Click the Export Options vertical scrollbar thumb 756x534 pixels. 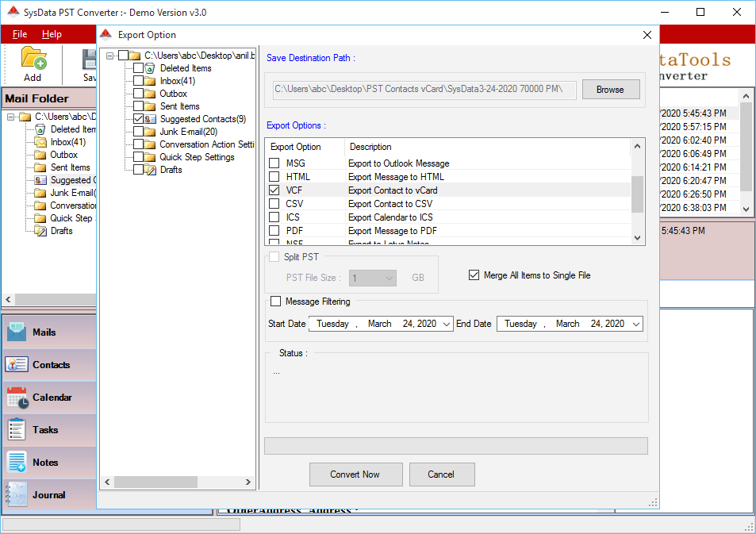[637, 194]
